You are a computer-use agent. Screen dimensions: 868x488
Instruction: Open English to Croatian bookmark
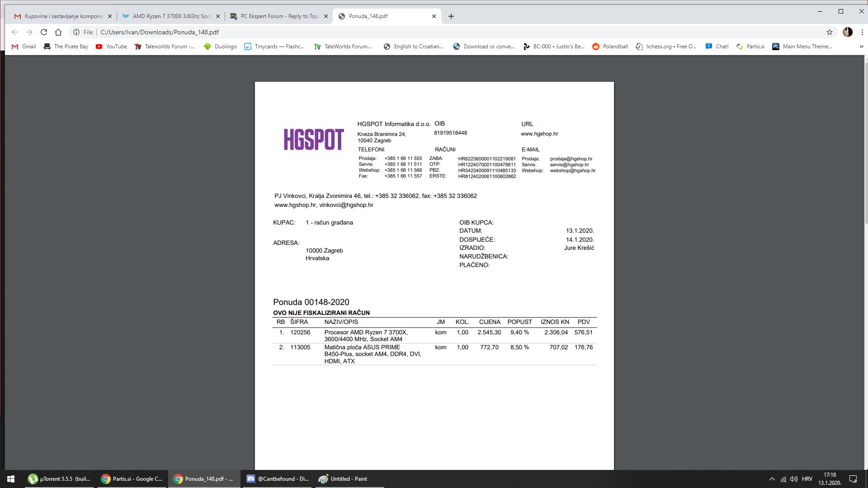pyautogui.click(x=413, y=47)
